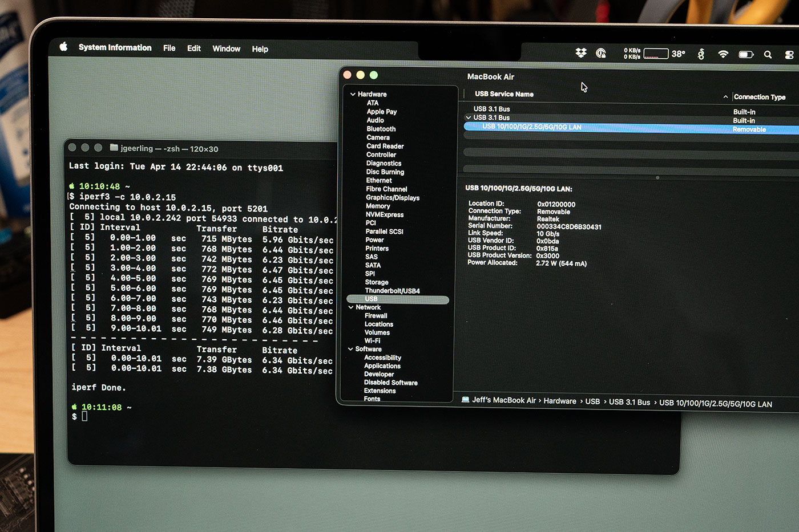Image resolution: width=799 pixels, height=532 pixels.
Task: Open the Help menu
Action: click(x=260, y=49)
